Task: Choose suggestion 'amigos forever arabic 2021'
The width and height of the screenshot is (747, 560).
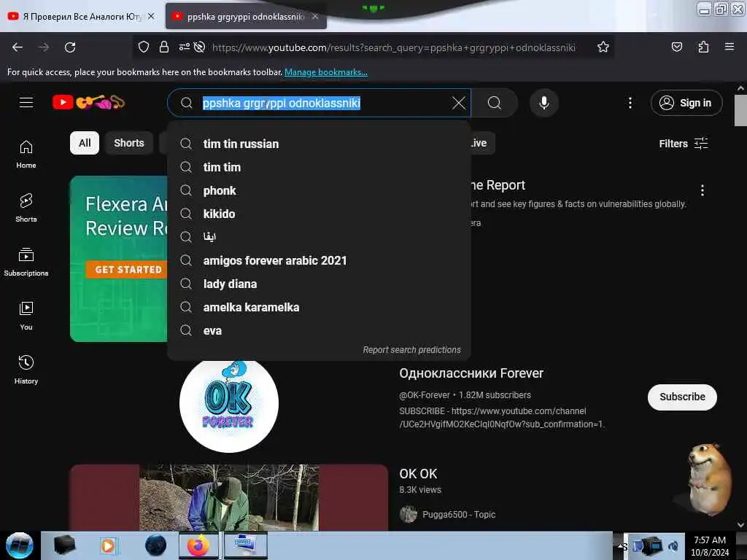Action: tap(320, 260)
